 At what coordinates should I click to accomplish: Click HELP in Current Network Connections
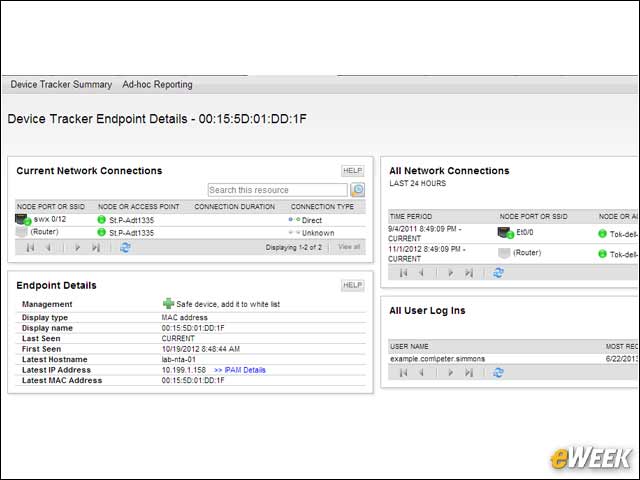click(x=353, y=171)
